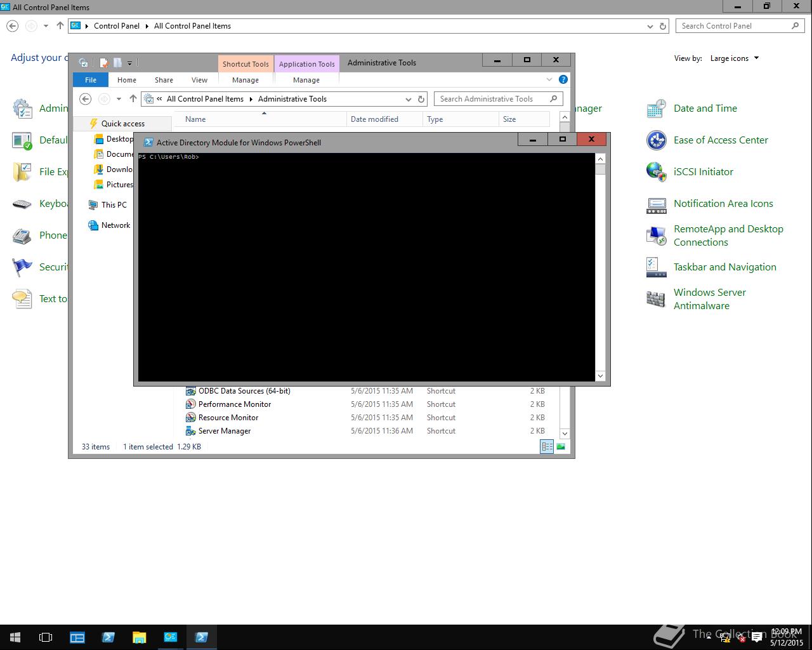Click the PowerShell console prompt area
Screen dimensions: 812x650
[367, 267]
